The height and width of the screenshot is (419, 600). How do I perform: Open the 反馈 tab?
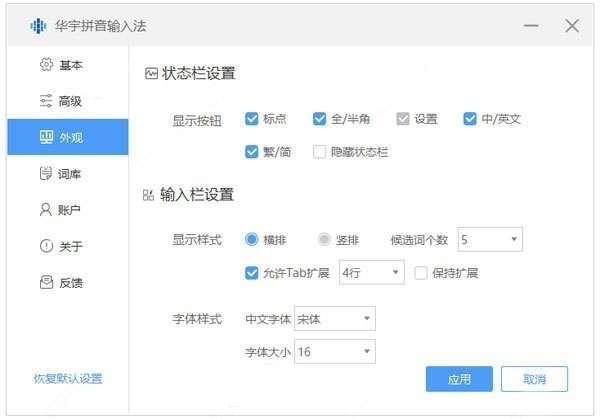[68, 282]
